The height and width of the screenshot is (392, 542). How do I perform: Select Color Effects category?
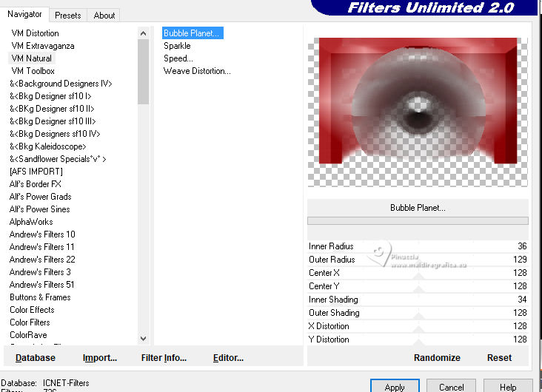click(x=32, y=310)
